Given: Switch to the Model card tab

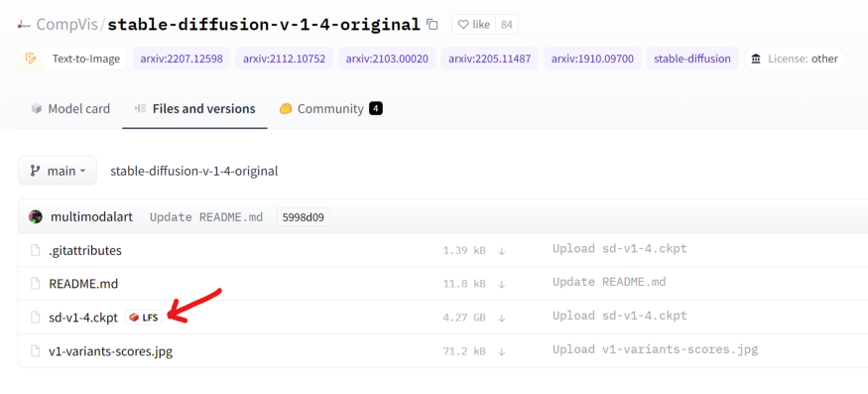Looking at the screenshot, I should pyautogui.click(x=70, y=108).
